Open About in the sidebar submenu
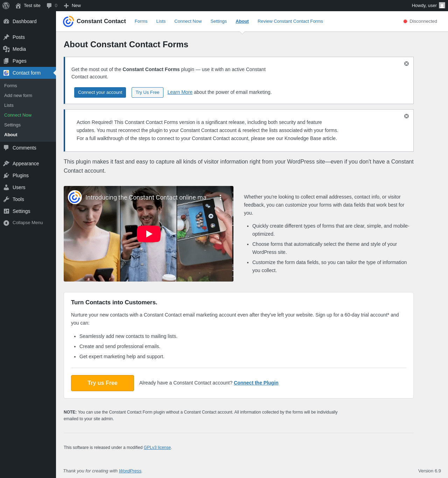 [x=11, y=135]
